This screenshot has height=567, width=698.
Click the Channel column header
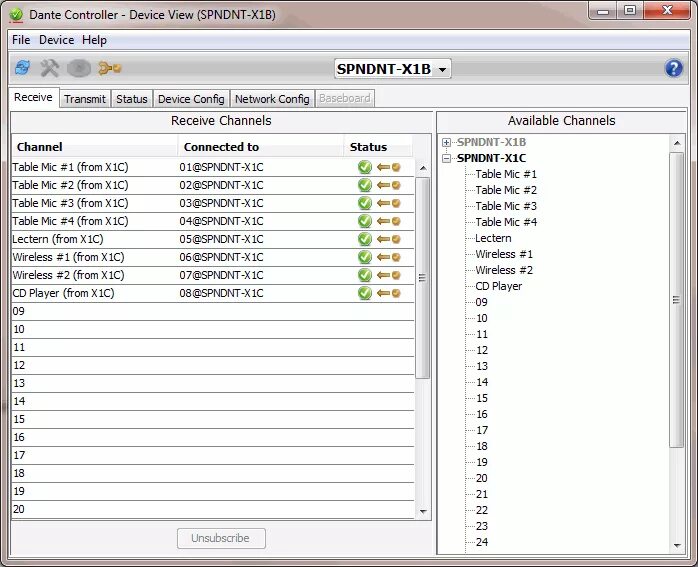(x=94, y=147)
